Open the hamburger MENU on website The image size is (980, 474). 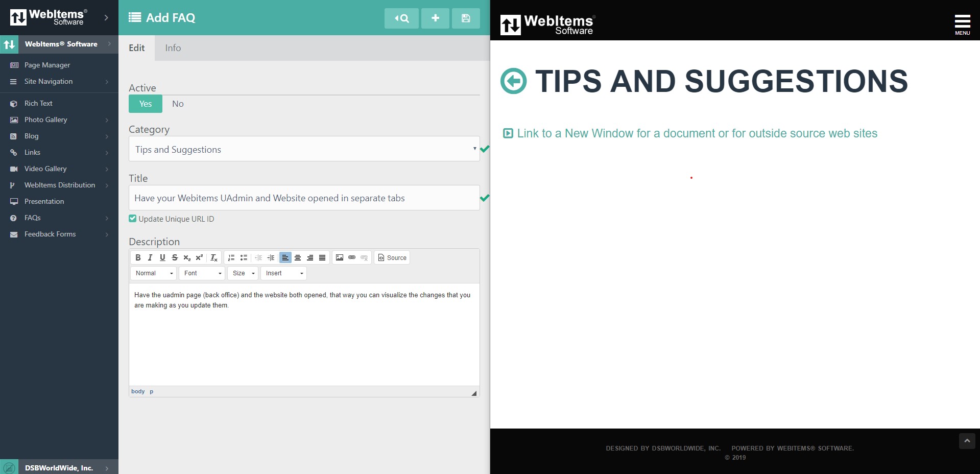(x=963, y=24)
